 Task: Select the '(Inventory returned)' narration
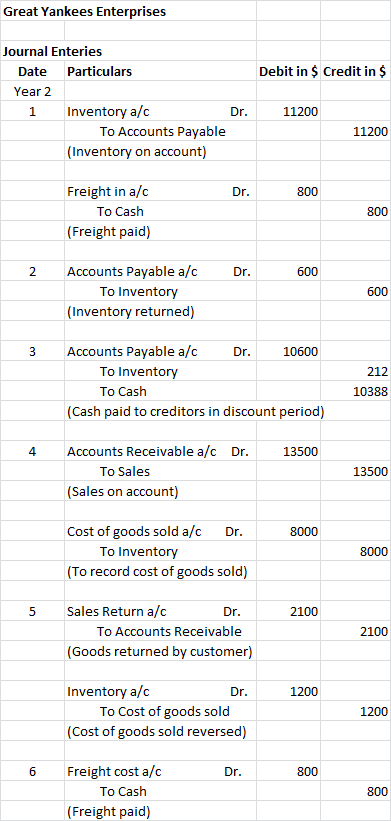pyautogui.click(x=131, y=312)
